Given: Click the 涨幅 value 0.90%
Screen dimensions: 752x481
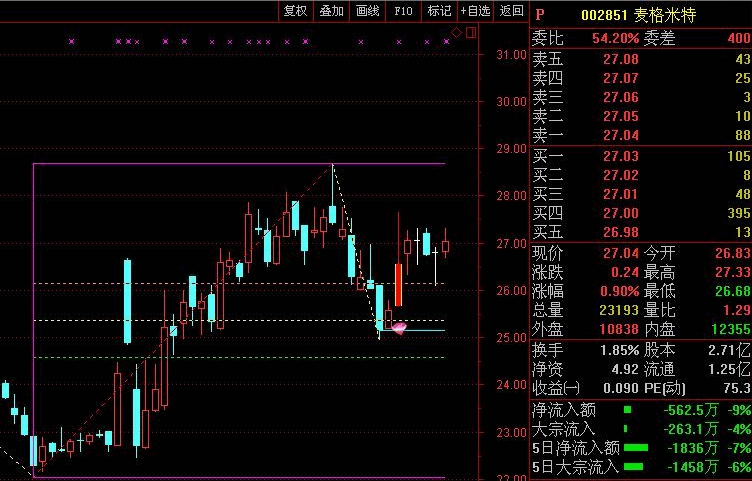Looking at the screenshot, I should [620, 292].
